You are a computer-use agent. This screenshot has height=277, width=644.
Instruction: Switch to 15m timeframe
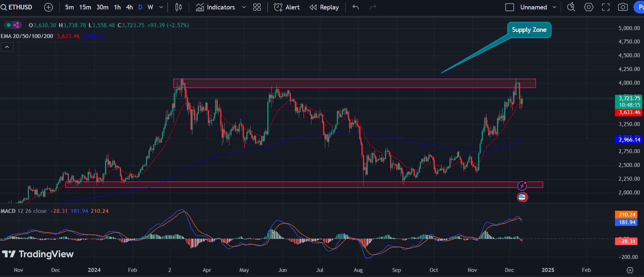point(85,7)
